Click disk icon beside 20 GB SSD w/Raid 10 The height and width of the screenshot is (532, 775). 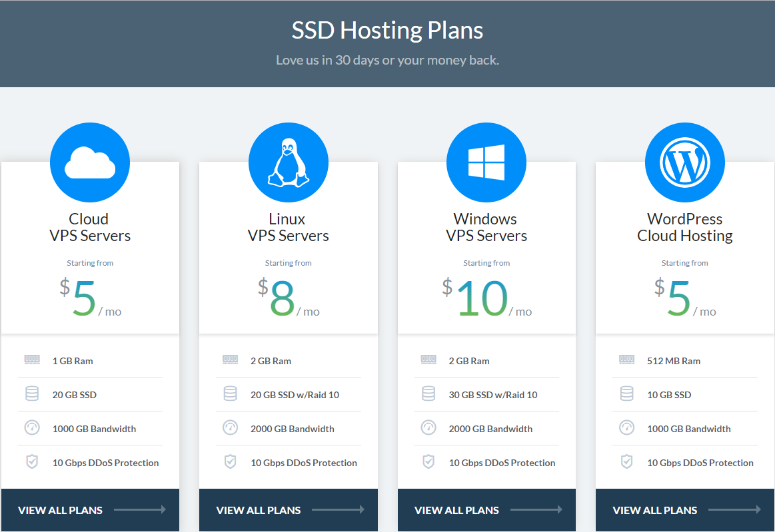click(231, 394)
